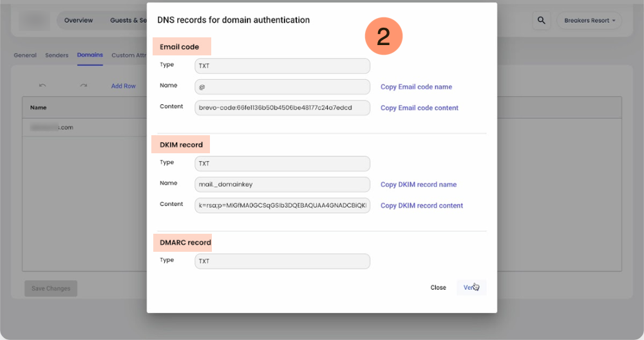Viewport: 644px width, 340px height.
Task: Click the DMARC record Type field
Action: click(282, 261)
